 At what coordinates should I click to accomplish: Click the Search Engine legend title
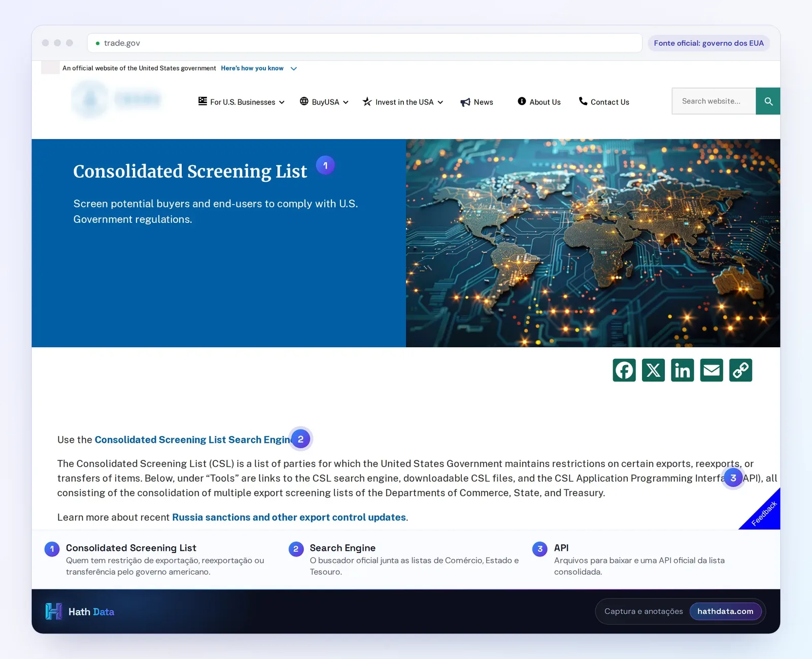point(343,548)
